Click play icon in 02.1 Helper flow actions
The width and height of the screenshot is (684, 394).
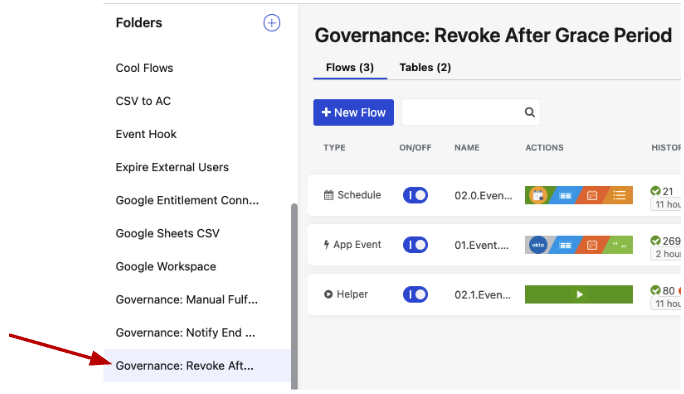coord(579,295)
